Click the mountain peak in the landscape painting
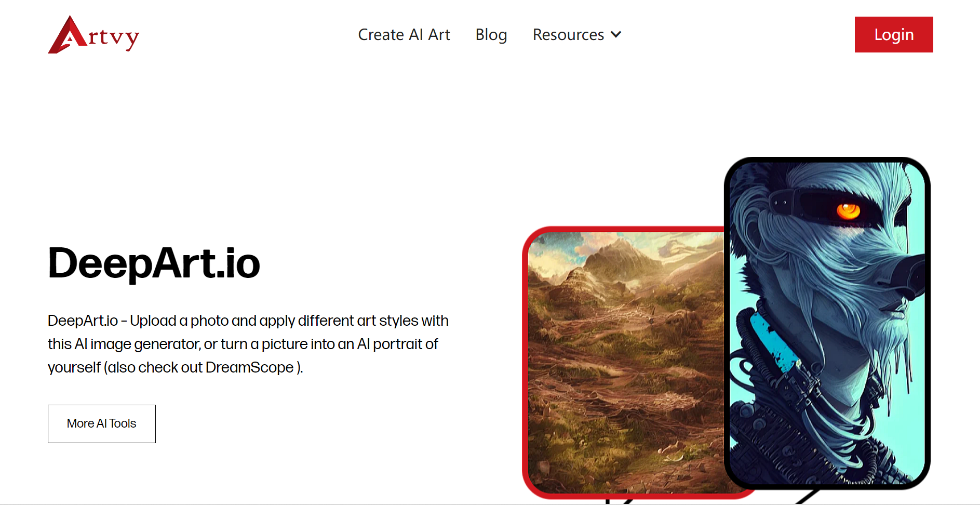Image resolution: width=980 pixels, height=505 pixels. pyautogui.click(x=618, y=244)
